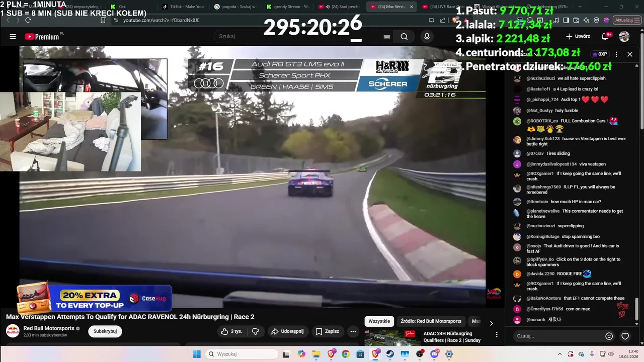Switch to the pogoda - Szukaj tab

(x=235, y=7)
